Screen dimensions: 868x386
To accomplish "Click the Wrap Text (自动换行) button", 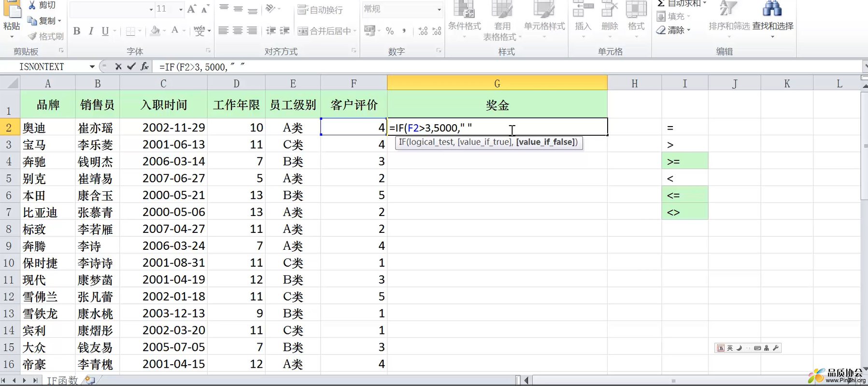I will point(320,9).
